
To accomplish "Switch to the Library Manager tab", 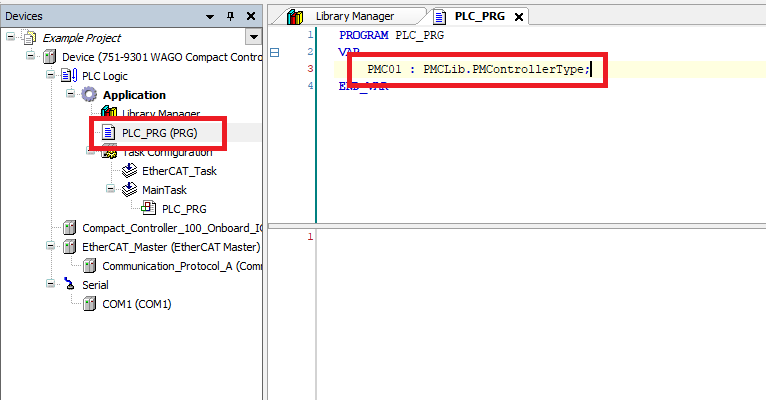I will click(x=345, y=17).
